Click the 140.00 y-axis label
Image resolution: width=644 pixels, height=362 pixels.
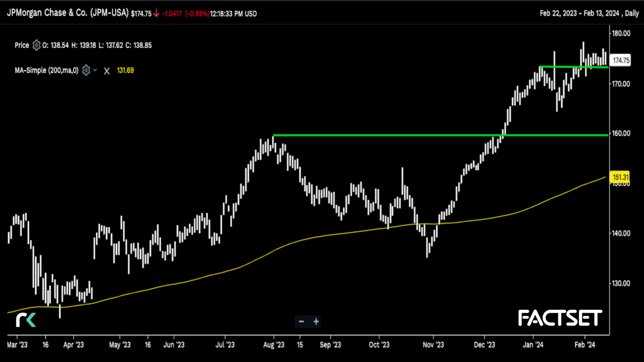point(621,233)
